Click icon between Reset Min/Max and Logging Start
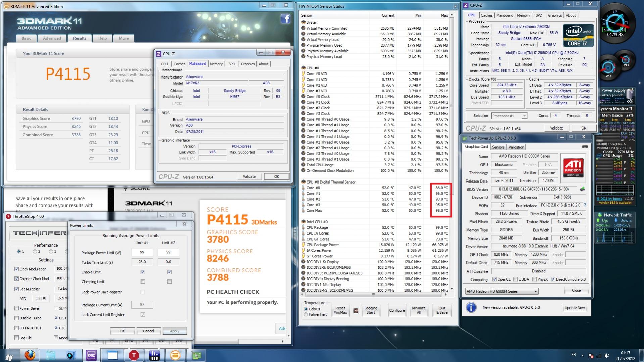The width and height of the screenshot is (644, 362). click(356, 311)
